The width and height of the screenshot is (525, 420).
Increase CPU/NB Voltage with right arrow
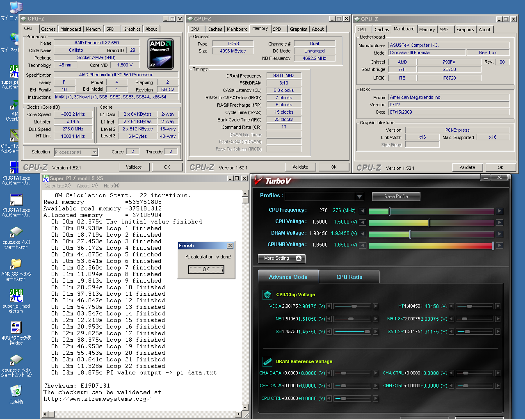[499, 245]
